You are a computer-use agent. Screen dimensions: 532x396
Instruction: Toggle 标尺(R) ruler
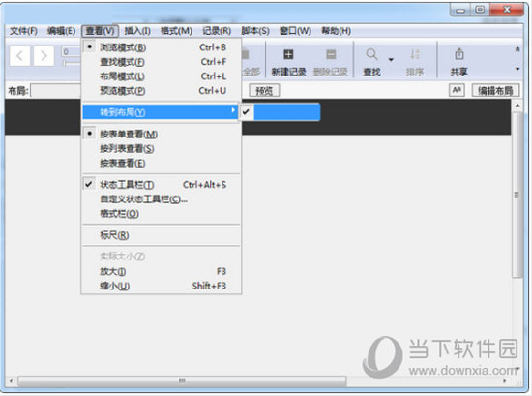162,235
